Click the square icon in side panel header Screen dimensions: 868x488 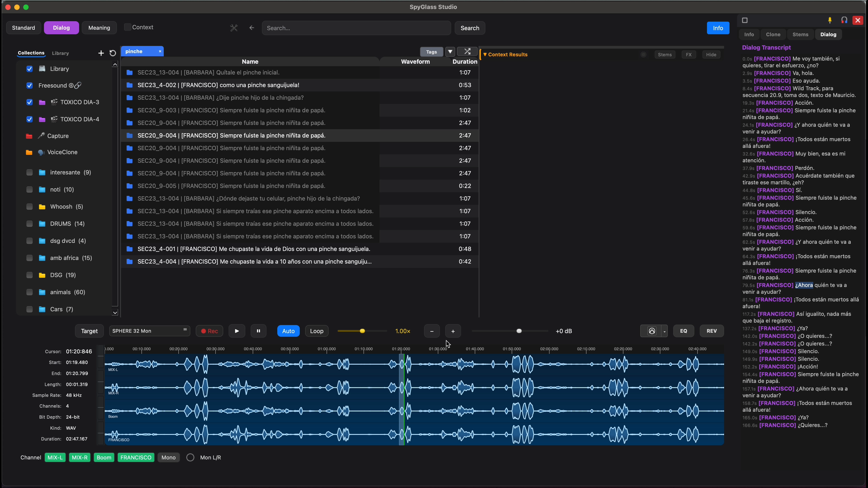pyautogui.click(x=745, y=20)
